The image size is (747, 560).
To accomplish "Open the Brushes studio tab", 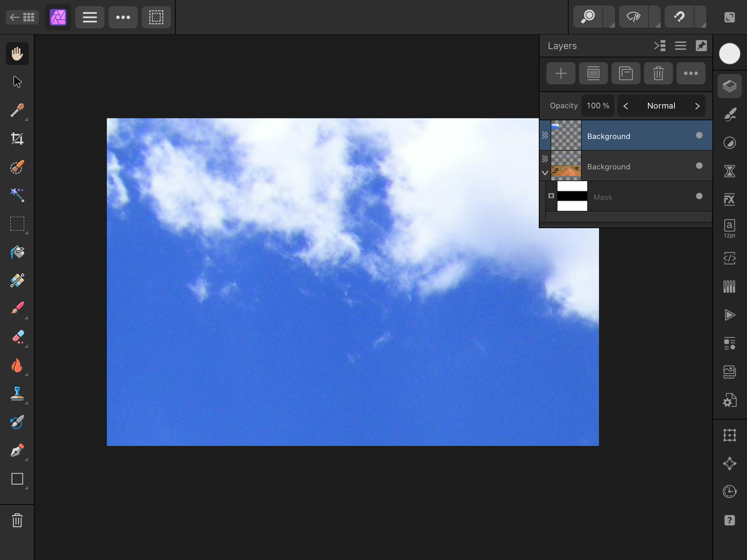I will [730, 114].
